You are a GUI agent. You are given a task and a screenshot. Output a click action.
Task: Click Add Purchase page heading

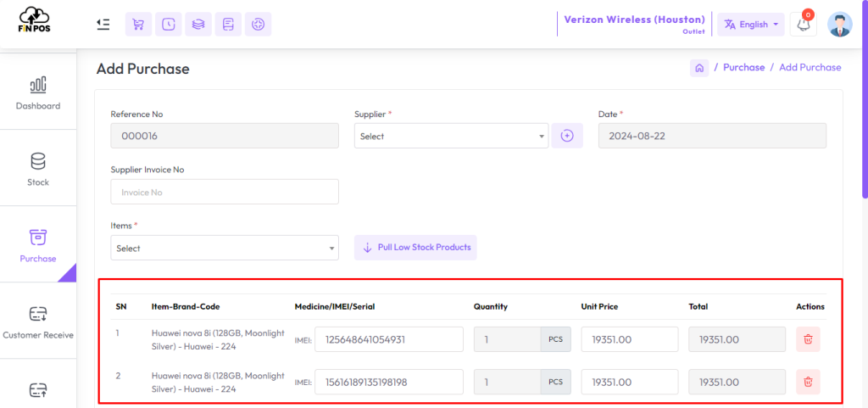pos(142,69)
